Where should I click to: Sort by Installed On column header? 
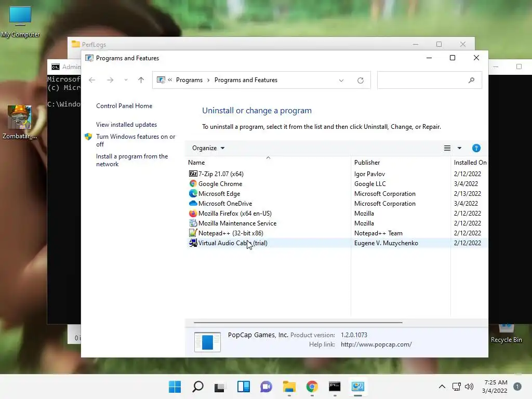pyautogui.click(x=470, y=162)
